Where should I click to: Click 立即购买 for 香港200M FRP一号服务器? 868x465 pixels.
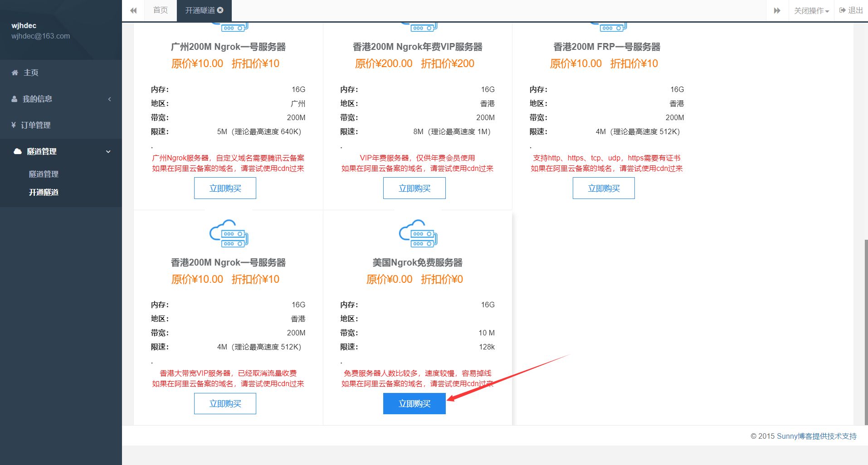pos(604,188)
